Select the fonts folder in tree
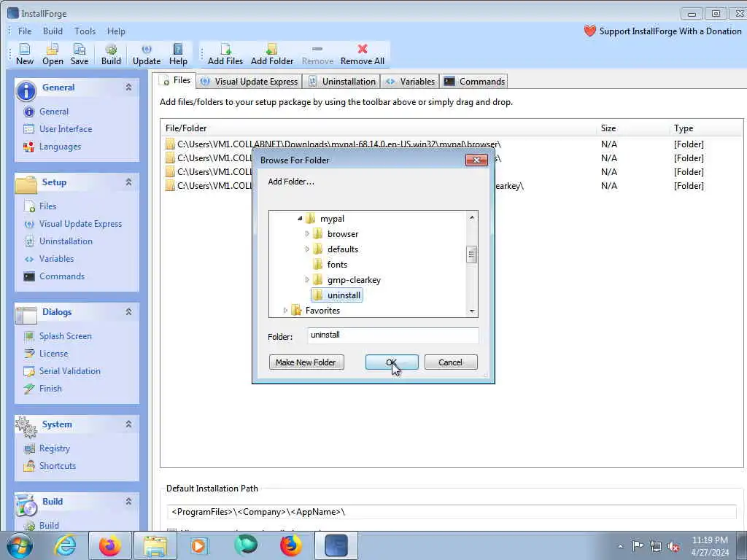This screenshot has height=560, width=747. coord(337,265)
